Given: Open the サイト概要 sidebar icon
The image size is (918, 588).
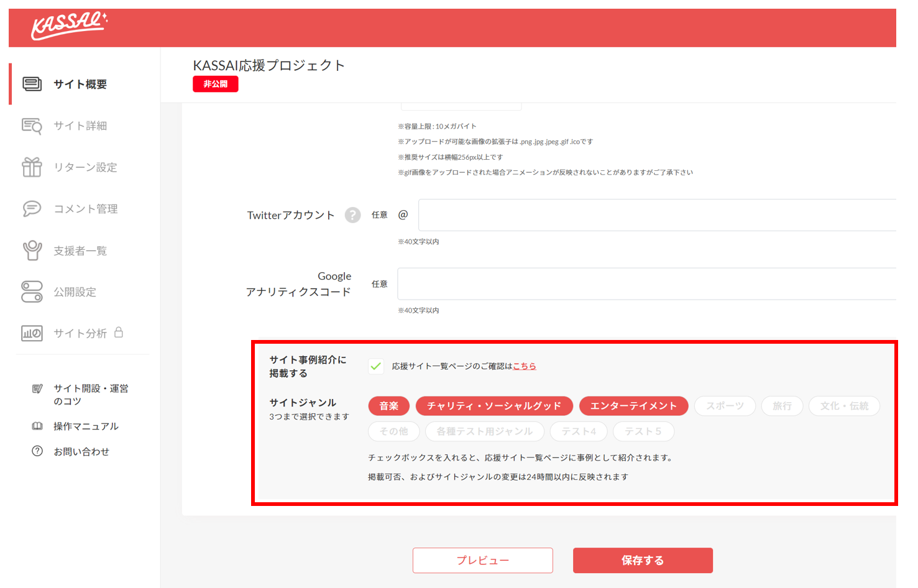Looking at the screenshot, I should click(32, 84).
